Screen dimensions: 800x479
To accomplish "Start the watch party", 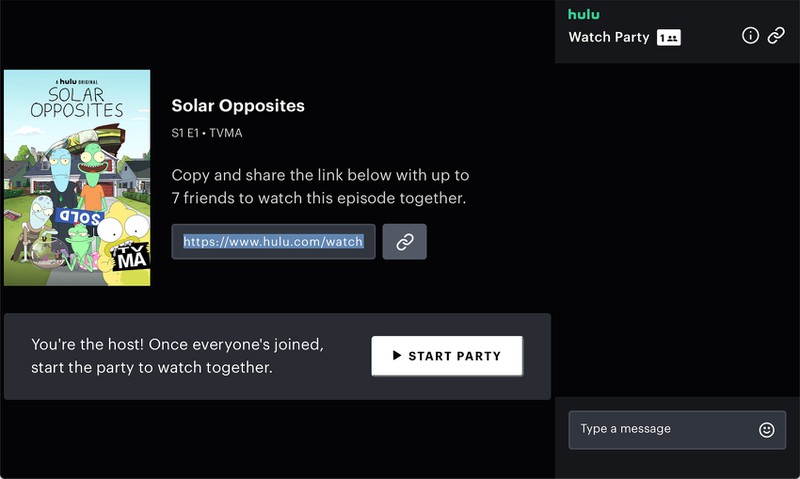I will click(447, 356).
